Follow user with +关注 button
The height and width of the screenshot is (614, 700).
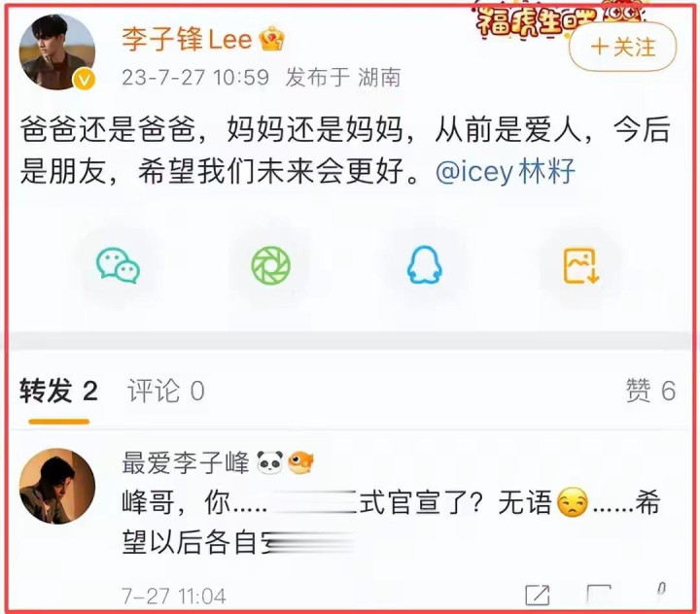click(623, 47)
